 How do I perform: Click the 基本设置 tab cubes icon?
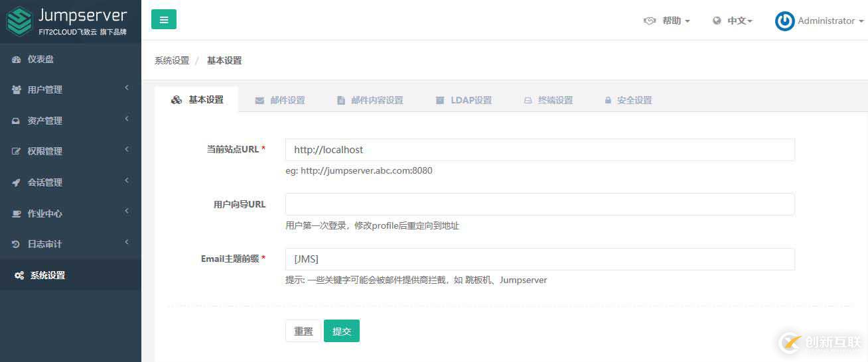(x=177, y=100)
